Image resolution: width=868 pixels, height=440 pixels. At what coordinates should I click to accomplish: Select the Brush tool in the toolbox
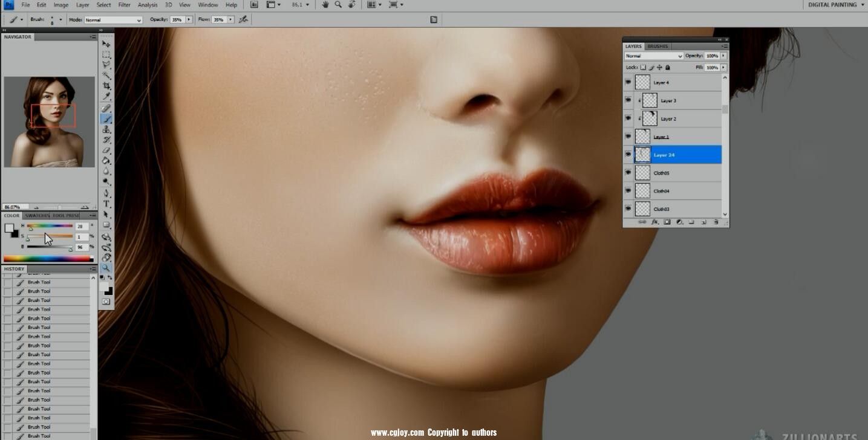(x=106, y=119)
